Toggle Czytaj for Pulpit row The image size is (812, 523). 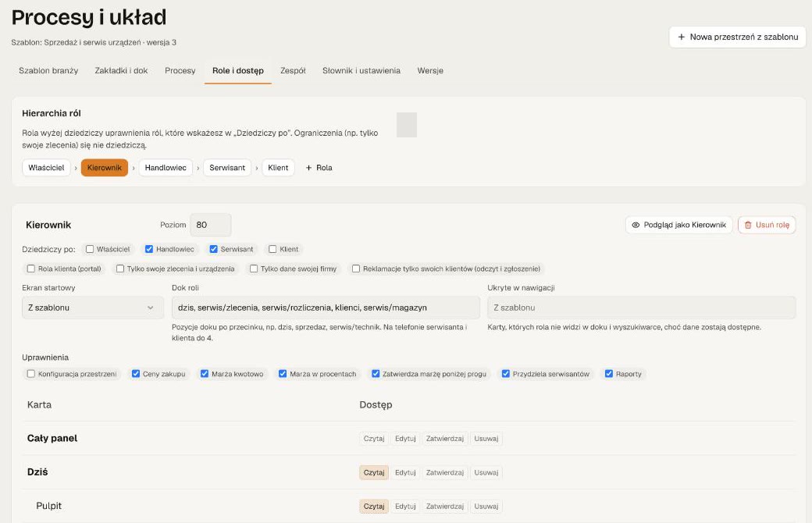pos(374,506)
